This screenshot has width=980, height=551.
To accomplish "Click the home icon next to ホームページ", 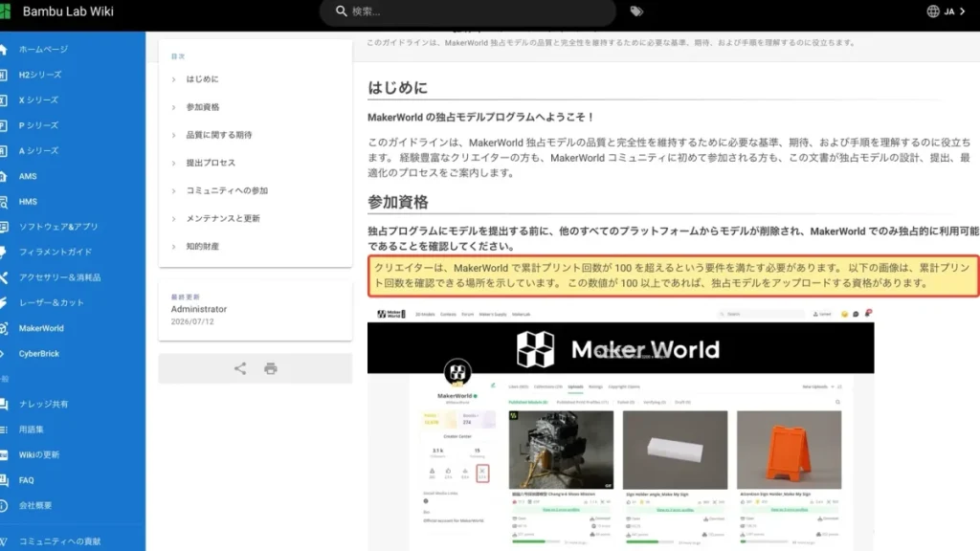I will 3,50.
